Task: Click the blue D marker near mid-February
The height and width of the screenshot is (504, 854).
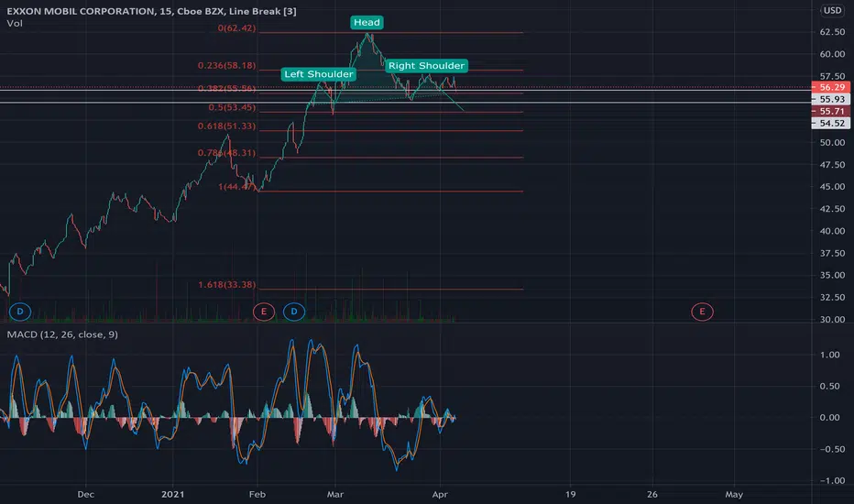Action: (294, 312)
